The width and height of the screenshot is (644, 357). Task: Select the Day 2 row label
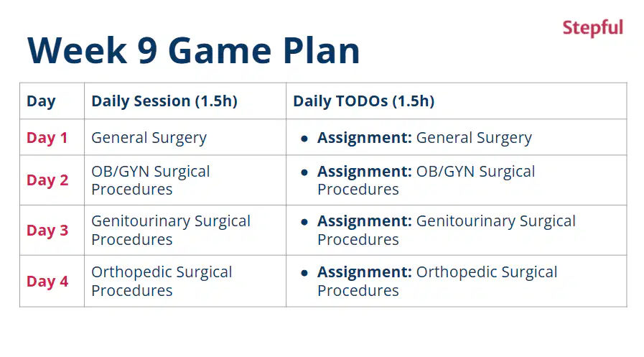coord(47,180)
